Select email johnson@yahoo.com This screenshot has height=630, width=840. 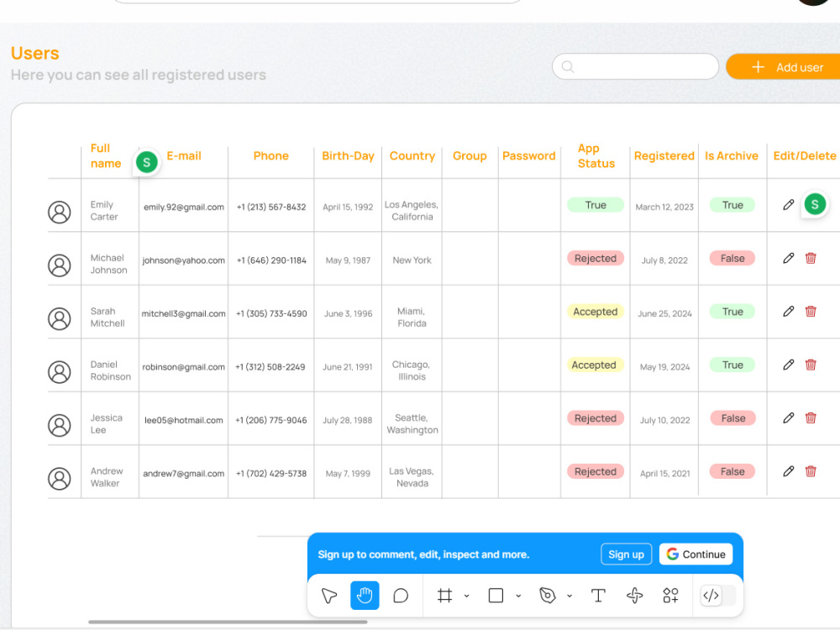(183, 260)
